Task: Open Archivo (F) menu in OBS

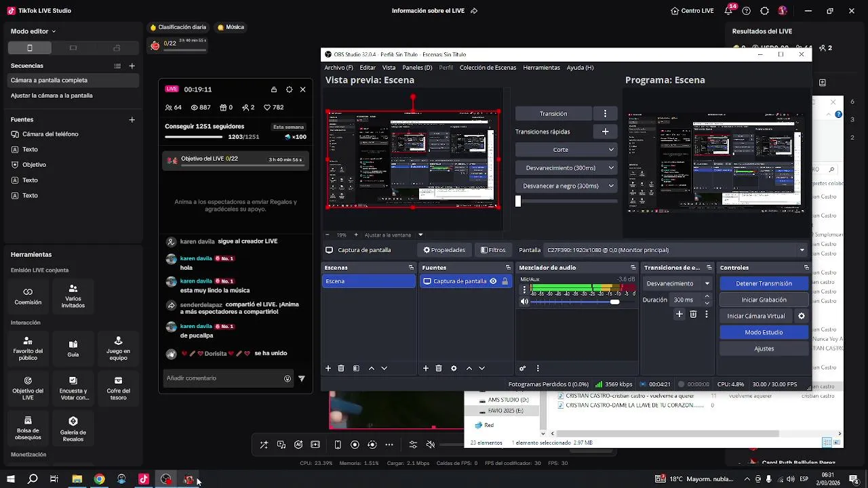Action: click(338, 68)
